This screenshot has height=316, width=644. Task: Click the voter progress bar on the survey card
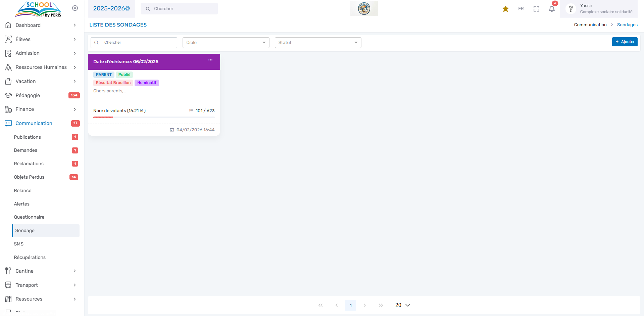pyautogui.click(x=154, y=117)
